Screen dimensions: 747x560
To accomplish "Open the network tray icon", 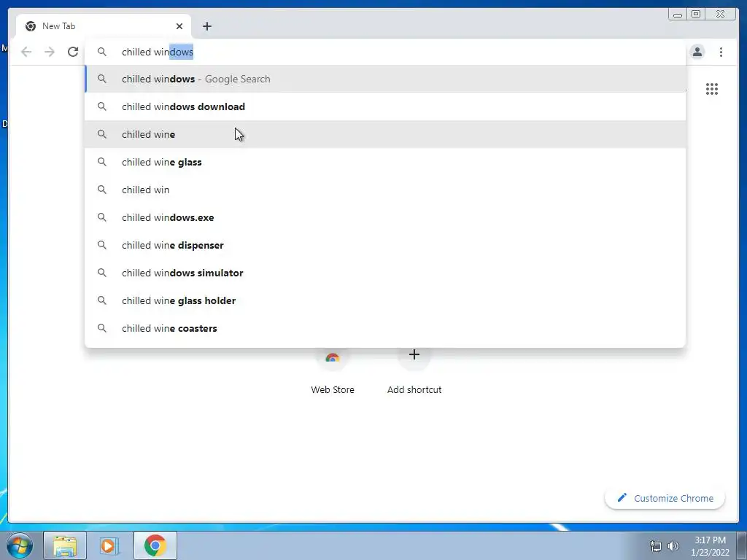I will pyautogui.click(x=656, y=546).
